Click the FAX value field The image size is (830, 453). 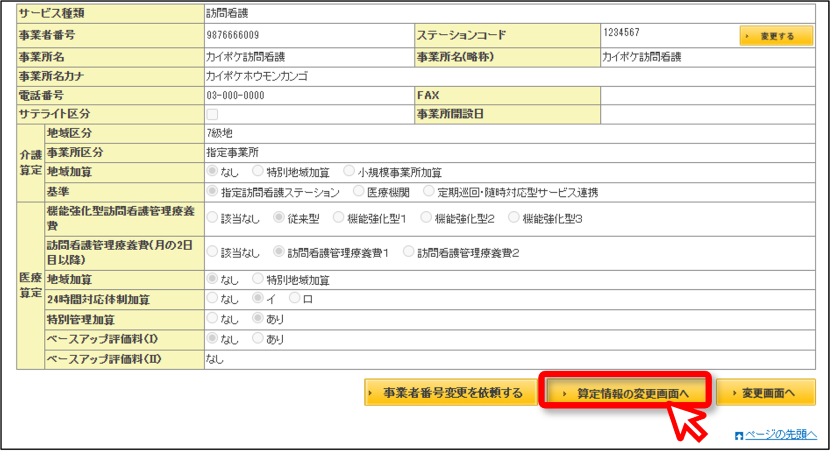(708, 95)
